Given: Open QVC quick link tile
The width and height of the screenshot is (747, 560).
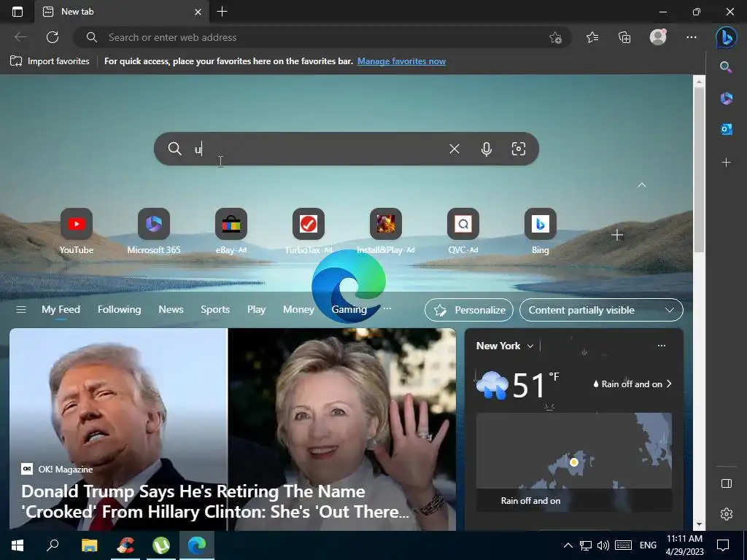Looking at the screenshot, I should (462, 231).
